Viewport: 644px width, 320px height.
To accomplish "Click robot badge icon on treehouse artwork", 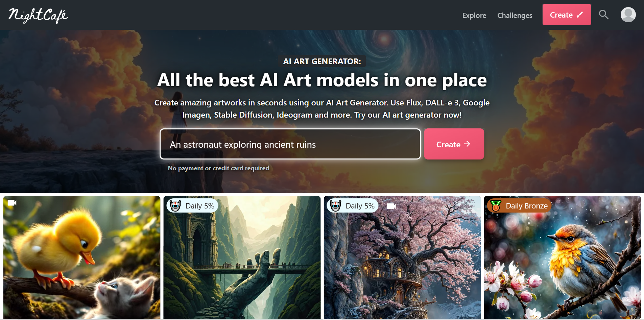I will point(336,206).
